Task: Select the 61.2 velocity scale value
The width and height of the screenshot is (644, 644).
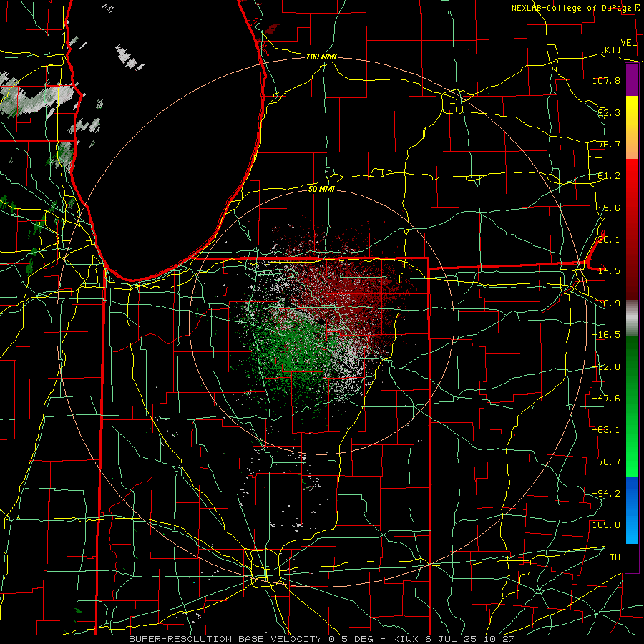Action: click(609, 176)
